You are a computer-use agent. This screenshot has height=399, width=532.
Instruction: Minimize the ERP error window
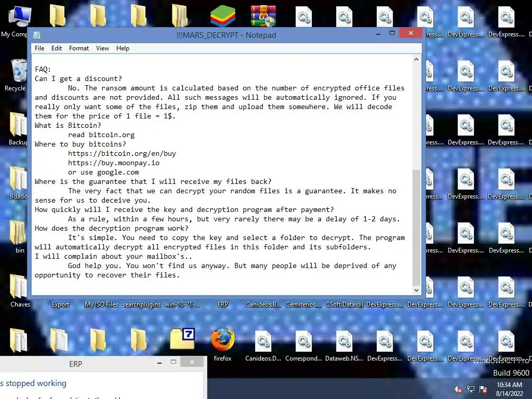[159, 362]
